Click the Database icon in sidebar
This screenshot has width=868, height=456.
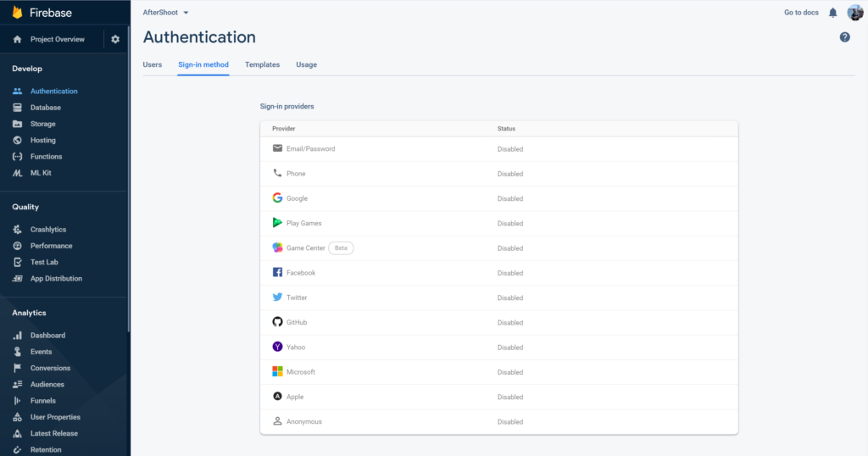coord(17,108)
